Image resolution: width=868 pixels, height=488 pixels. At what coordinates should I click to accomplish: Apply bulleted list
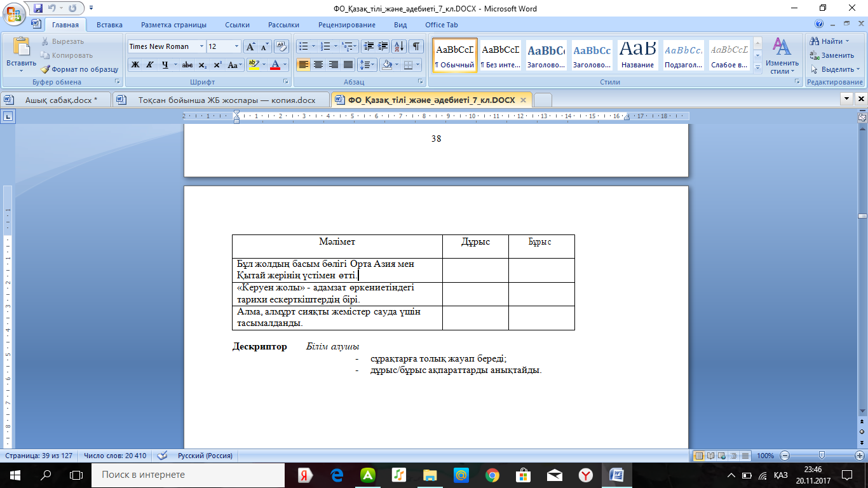[x=303, y=46]
